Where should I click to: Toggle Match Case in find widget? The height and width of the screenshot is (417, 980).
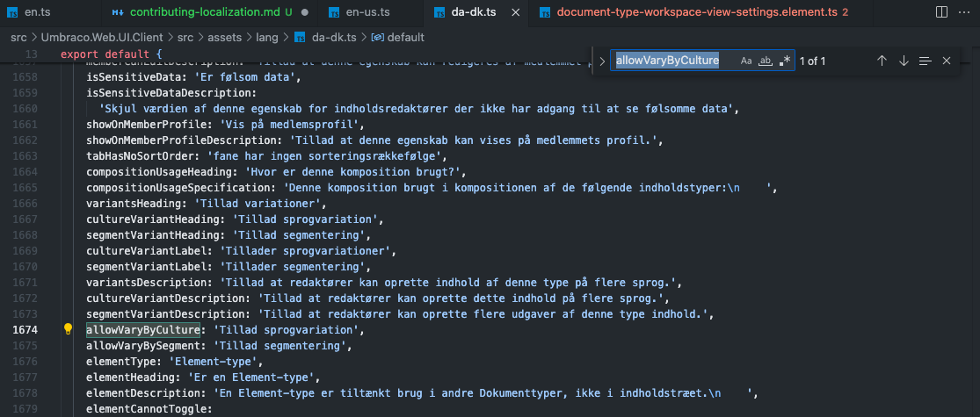pyautogui.click(x=746, y=61)
